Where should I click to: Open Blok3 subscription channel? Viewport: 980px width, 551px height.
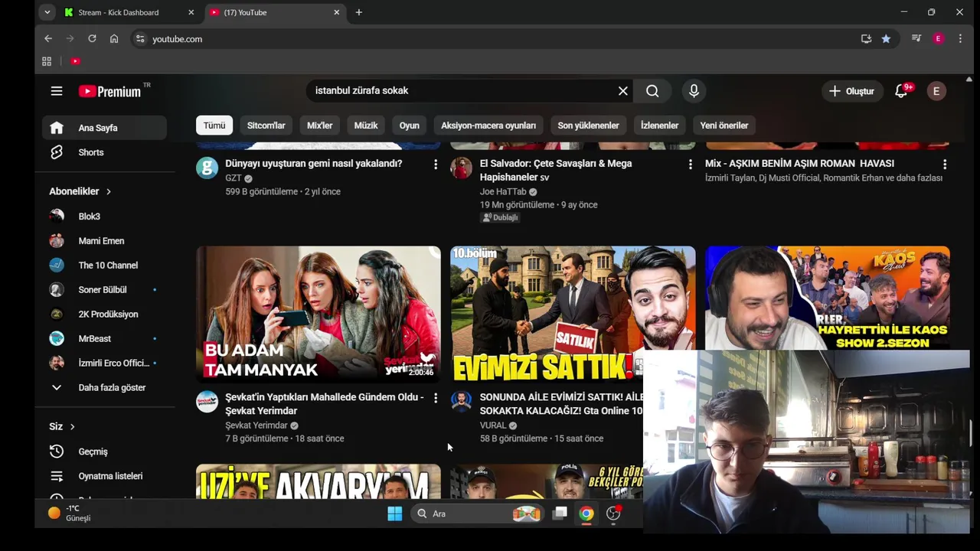[x=104, y=217]
